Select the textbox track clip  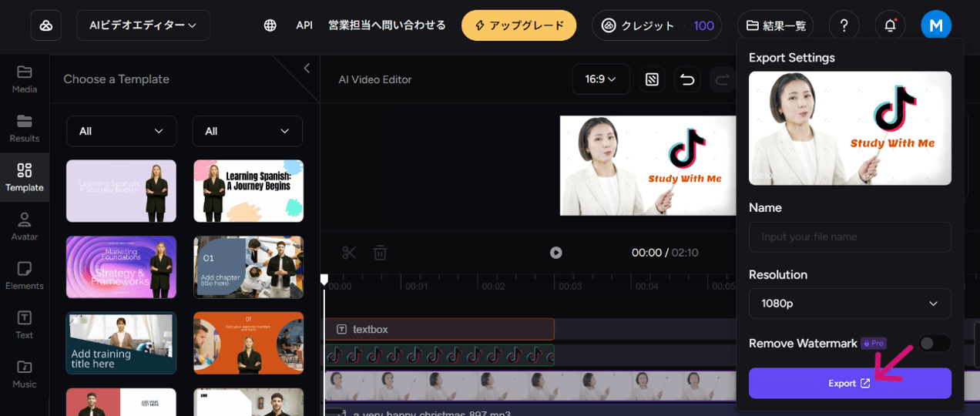pyautogui.click(x=439, y=329)
